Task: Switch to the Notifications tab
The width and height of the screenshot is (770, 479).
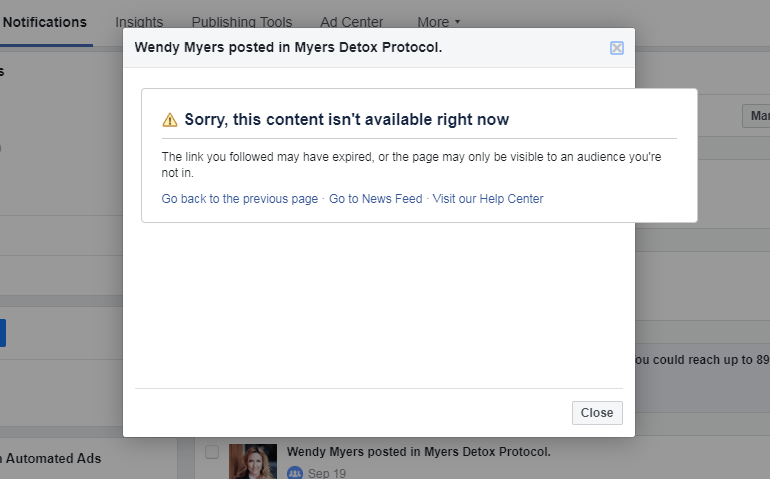Action: [x=45, y=22]
